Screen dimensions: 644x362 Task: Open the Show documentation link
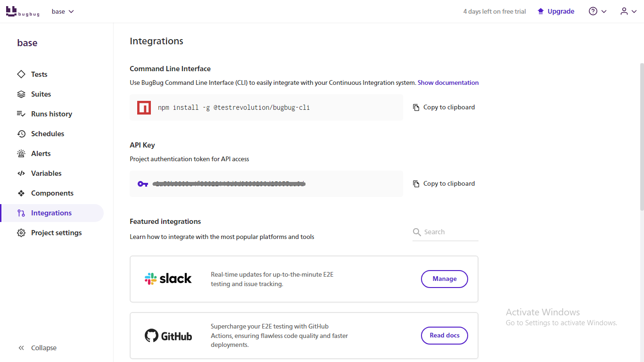pos(448,82)
